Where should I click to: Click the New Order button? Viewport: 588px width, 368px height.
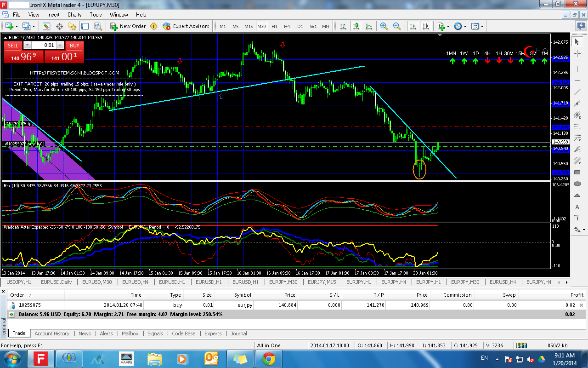pyautogui.click(x=128, y=26)
